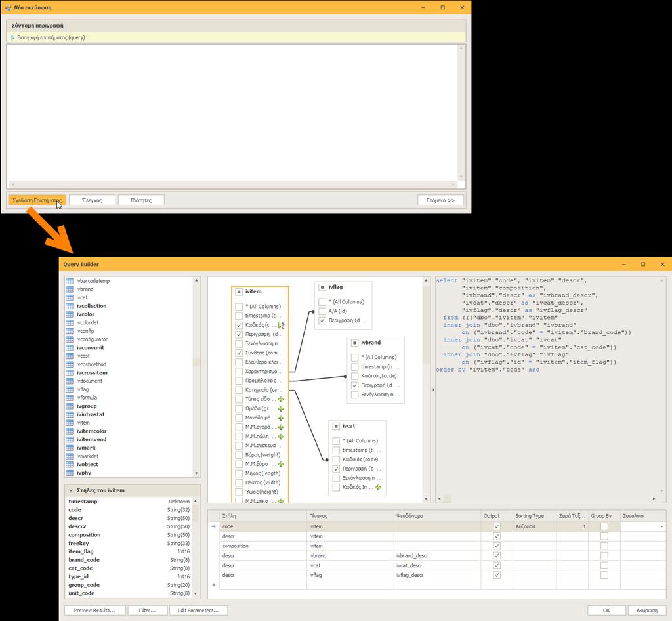The height and width of the screenshot is (621, 672).
Task: Open Συνολικό dropdown in code row
Action: point(661,526)
